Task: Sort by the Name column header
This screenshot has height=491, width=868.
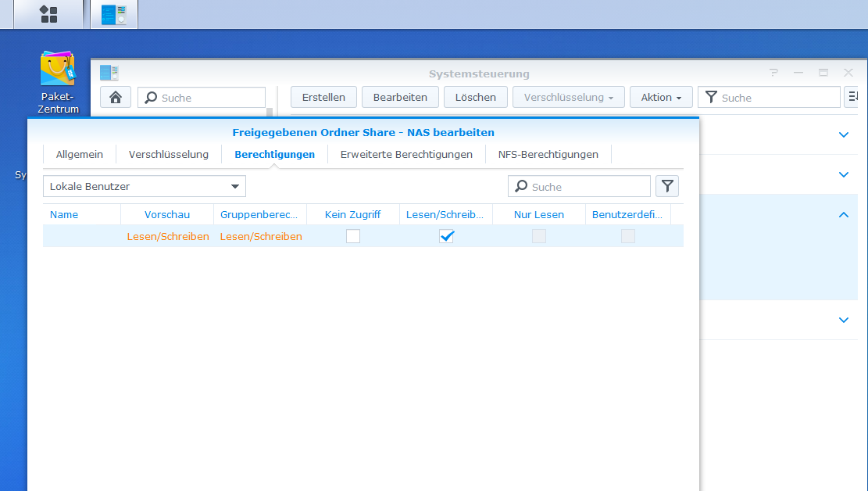Action: (x=82, y=214)
